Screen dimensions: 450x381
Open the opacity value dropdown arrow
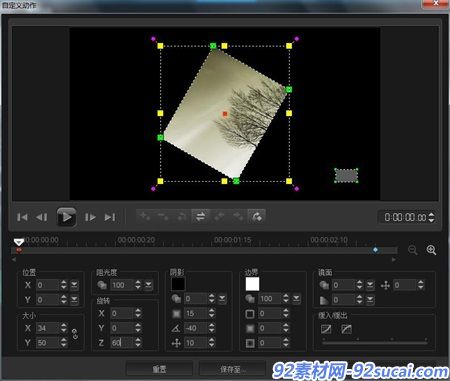(148, 285)
